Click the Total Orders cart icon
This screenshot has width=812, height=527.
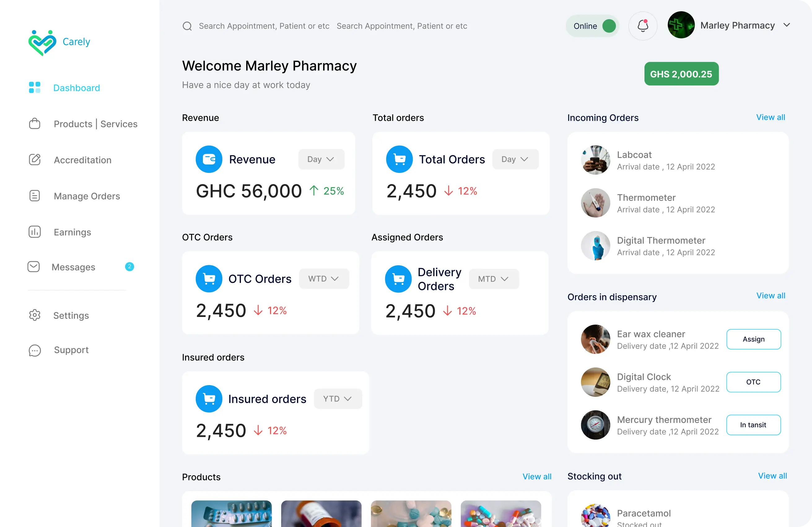click(399, 159)
